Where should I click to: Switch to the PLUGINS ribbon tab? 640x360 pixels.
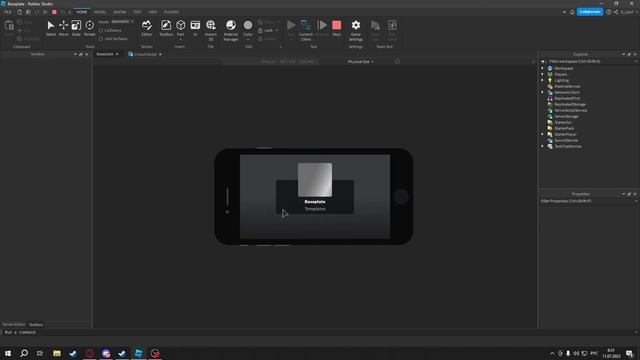(171, 12)
